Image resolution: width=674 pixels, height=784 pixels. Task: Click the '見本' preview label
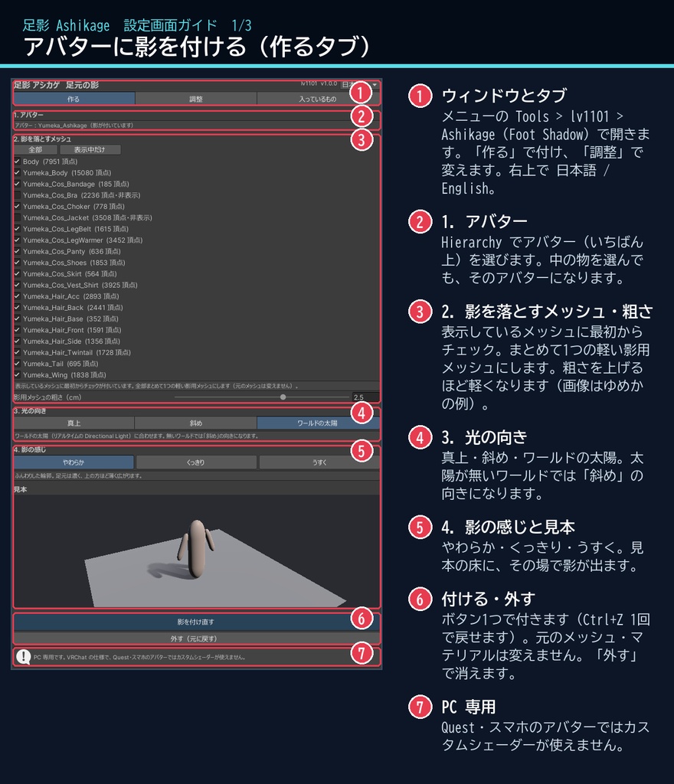pos(21,489)
